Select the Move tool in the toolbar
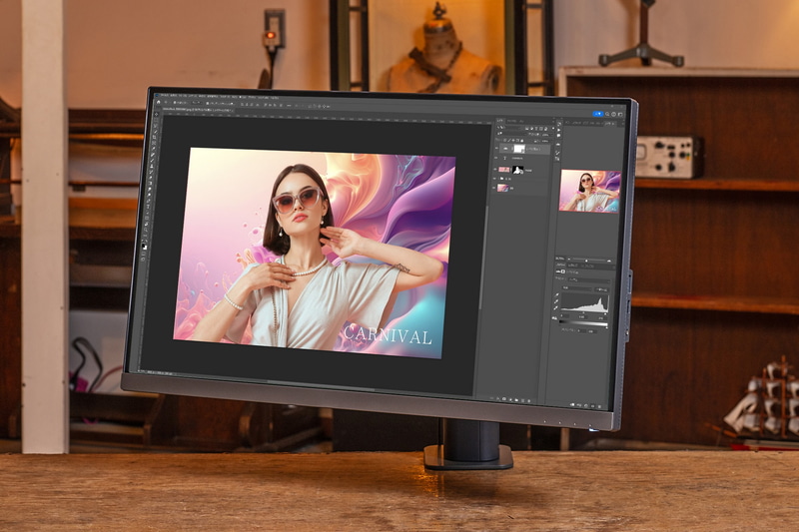Screen dimensions: 799x532 (x=157, y=114)
